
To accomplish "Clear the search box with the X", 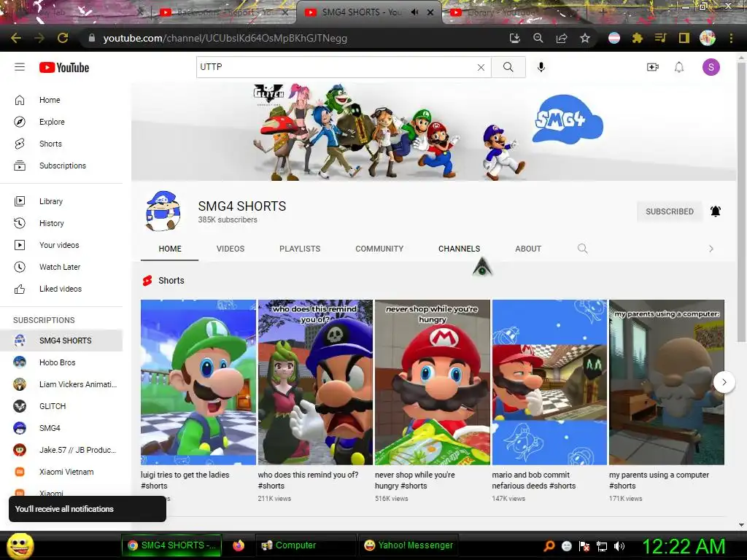I will (x=481, y=68).
